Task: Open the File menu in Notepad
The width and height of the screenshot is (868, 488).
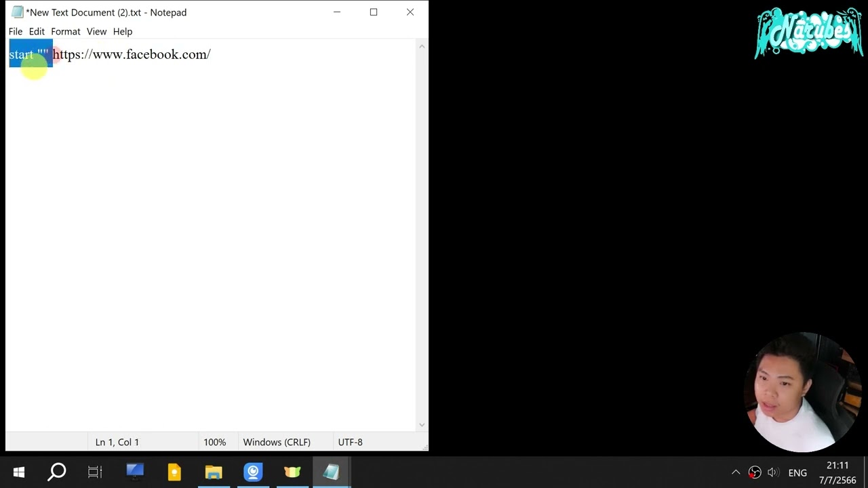Action: 16,32
